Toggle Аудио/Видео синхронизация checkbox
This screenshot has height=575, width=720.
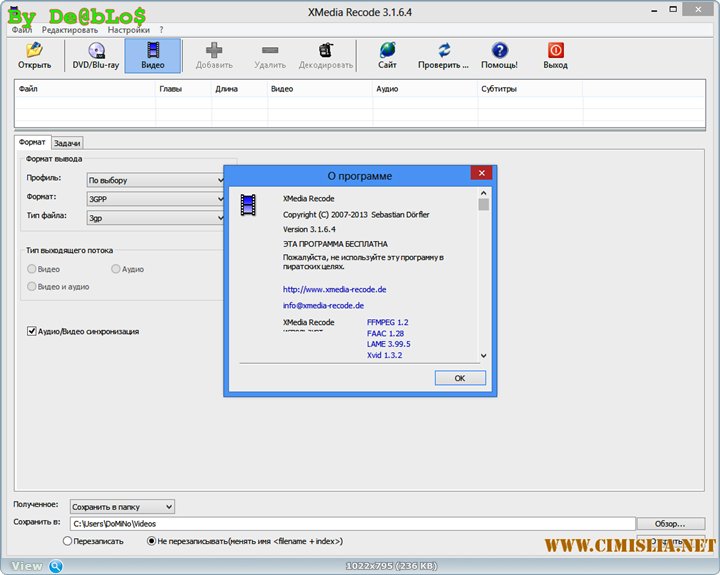[x=32, y=331]
